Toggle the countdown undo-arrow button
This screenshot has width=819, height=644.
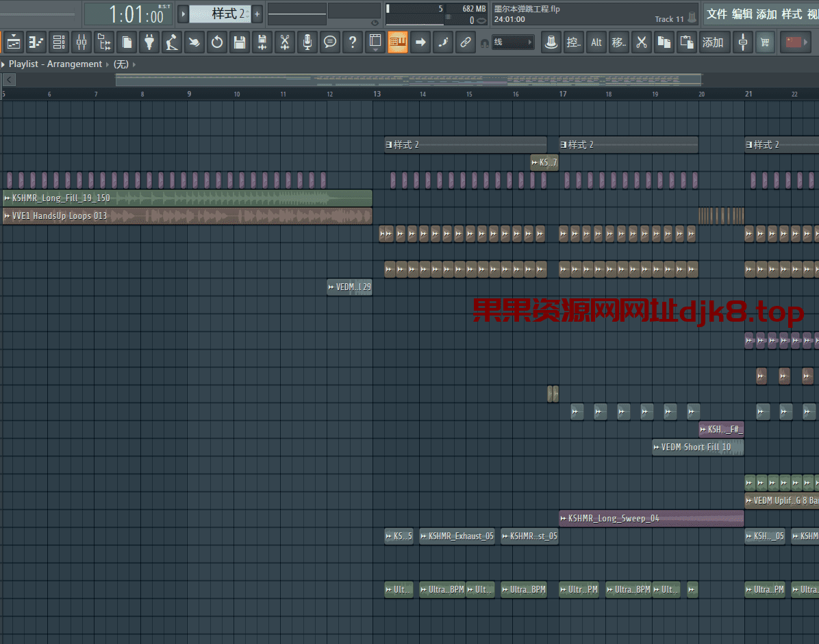217,42
